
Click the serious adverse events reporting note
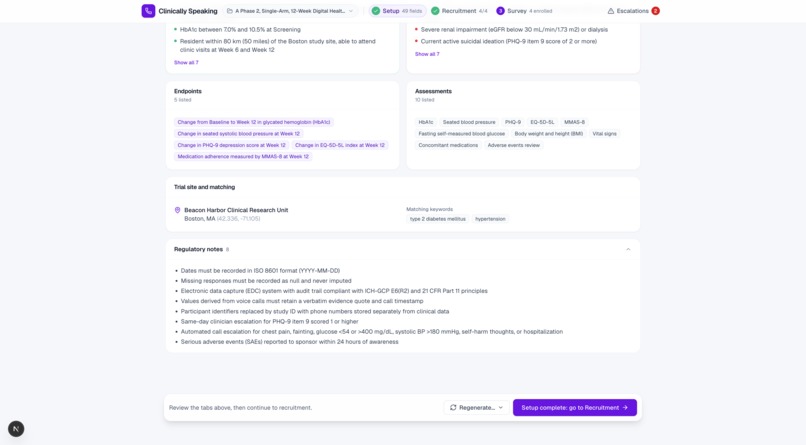point(289,342)
